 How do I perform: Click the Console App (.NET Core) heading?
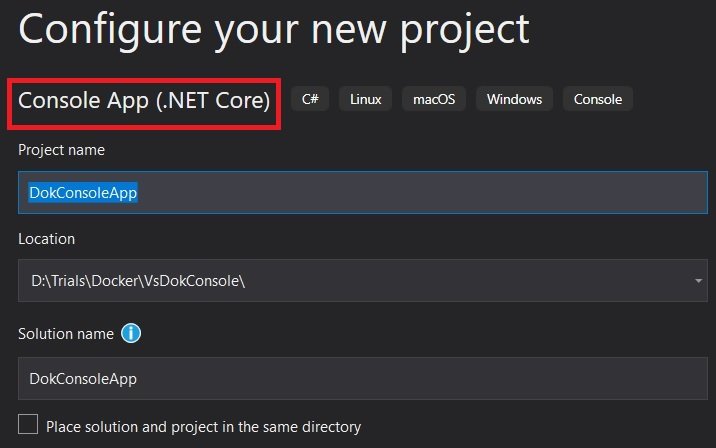tap(144, 100)
